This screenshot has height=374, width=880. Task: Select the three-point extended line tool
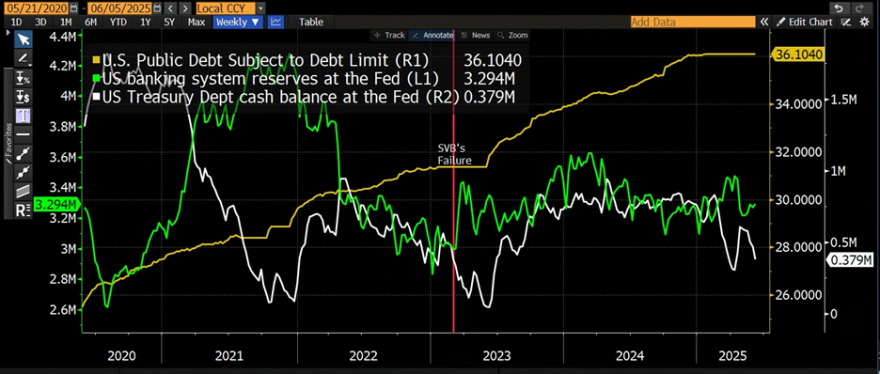click(23, 172)
